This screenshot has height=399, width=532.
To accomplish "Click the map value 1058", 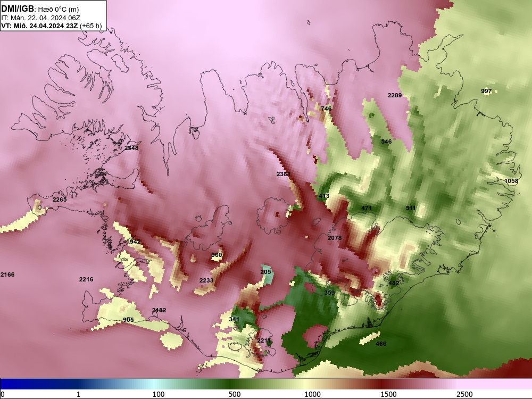I will pyautogui.click(x=511, y=181).
